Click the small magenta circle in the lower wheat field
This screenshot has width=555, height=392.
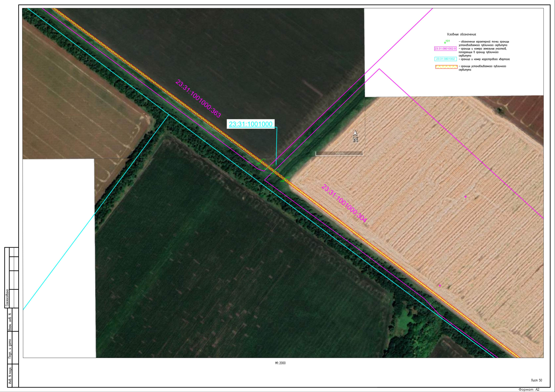tap(440, 286)
